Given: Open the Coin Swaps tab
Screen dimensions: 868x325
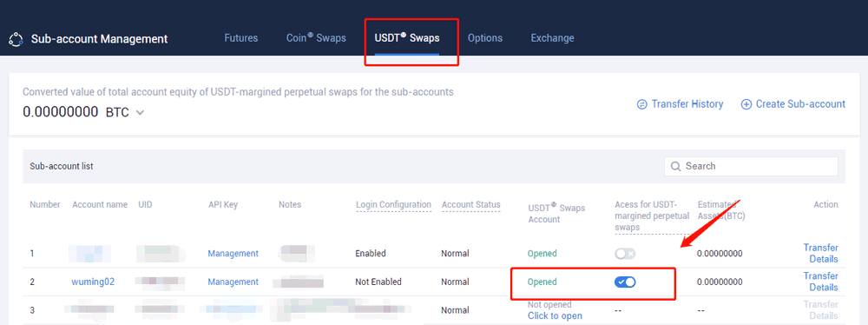Looking at the screenshot, I should pyautogui.click(x=316, y=38).
